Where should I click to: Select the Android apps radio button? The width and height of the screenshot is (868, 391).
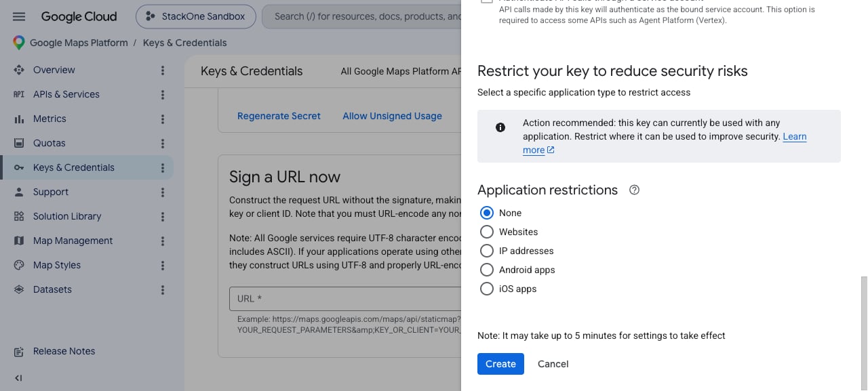pyautogui.click(x=487, y=270)
